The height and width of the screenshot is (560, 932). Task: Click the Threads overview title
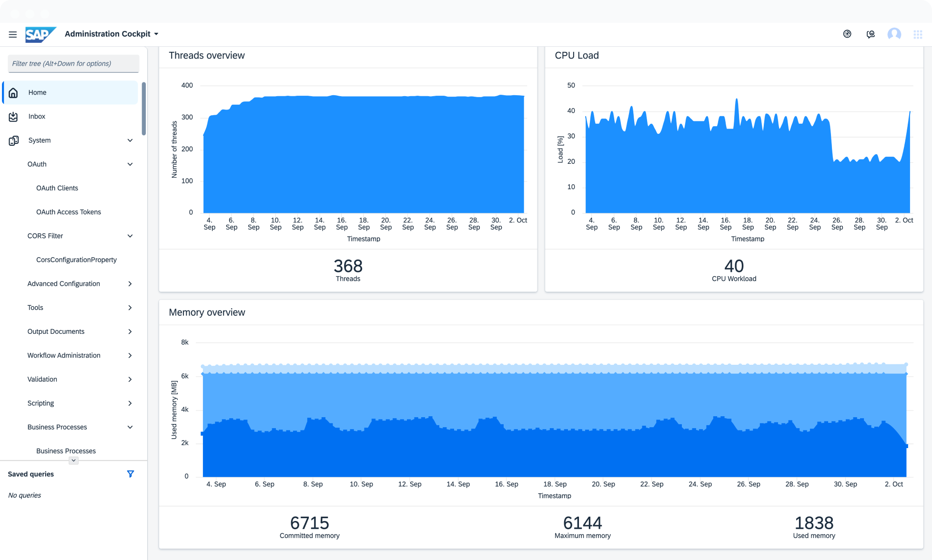[207, 55]
